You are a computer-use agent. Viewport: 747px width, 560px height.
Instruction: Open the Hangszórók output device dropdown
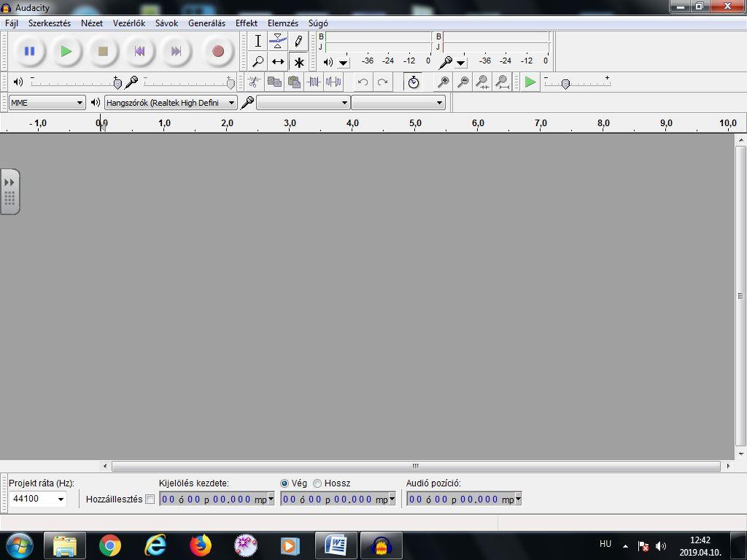pyautogui.click(x=171, y=102)
